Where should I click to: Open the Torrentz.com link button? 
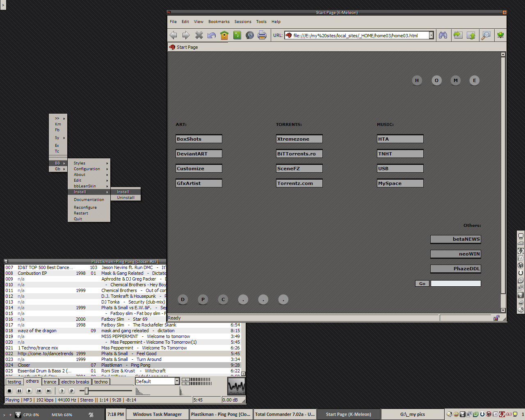tap(299, 183)
